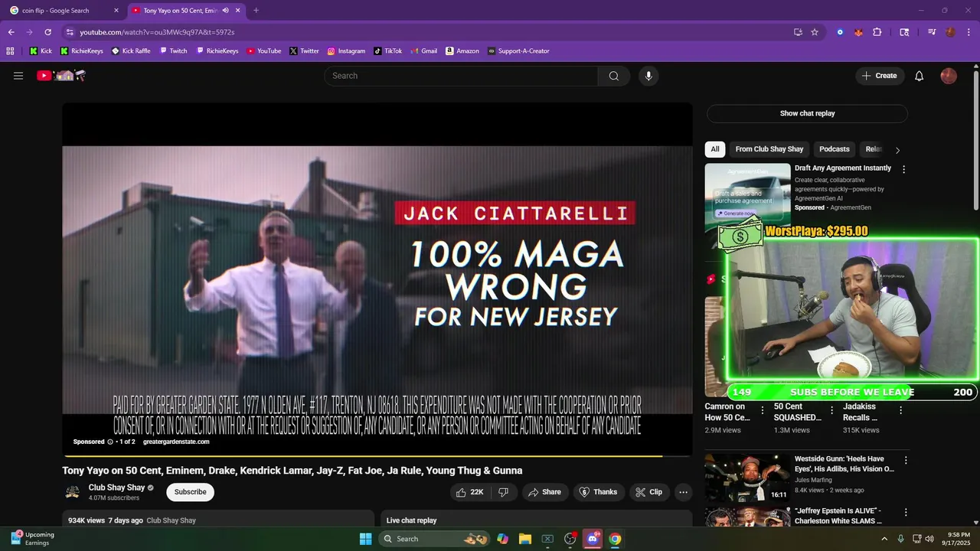Viewport: 980px width, 551px height.
Task: Open Copilot from the taskbar
Action: tap(502, 539)
